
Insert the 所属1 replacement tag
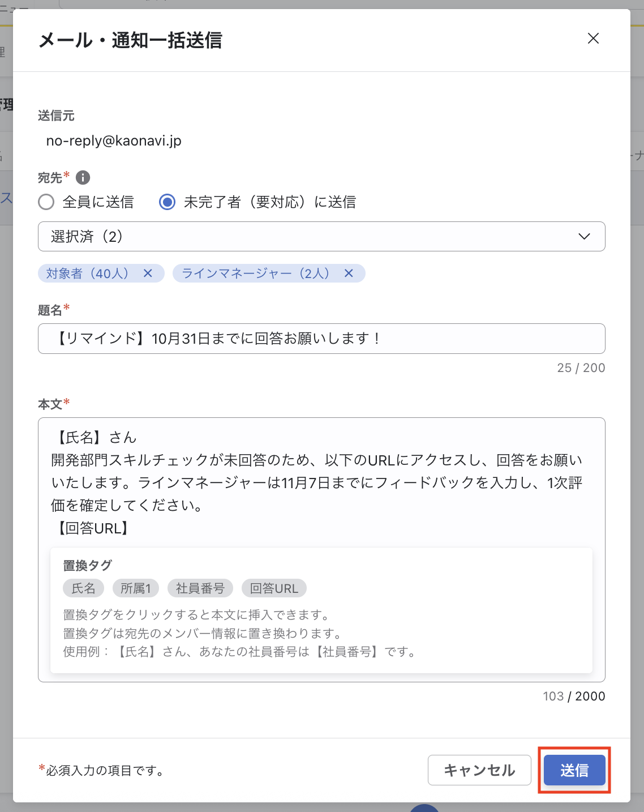coord(135,588)
